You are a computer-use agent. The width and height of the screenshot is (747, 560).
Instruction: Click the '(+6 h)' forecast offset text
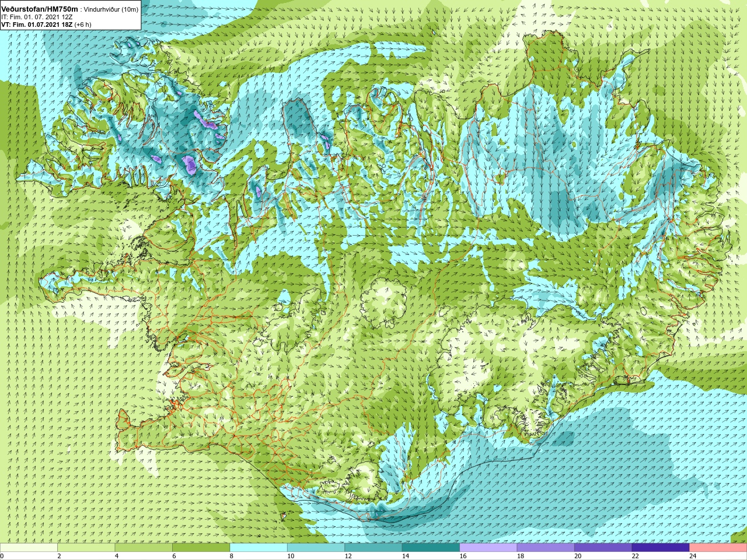tap(83, 24)
